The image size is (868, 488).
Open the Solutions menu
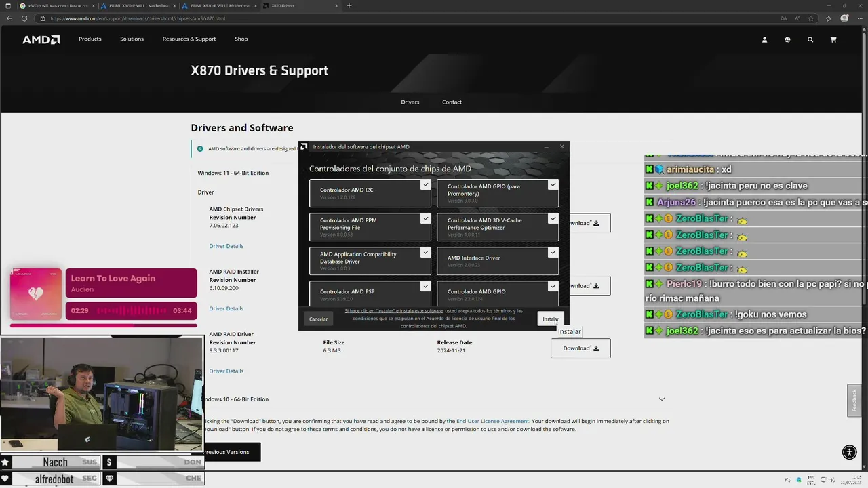coord(132,39)
